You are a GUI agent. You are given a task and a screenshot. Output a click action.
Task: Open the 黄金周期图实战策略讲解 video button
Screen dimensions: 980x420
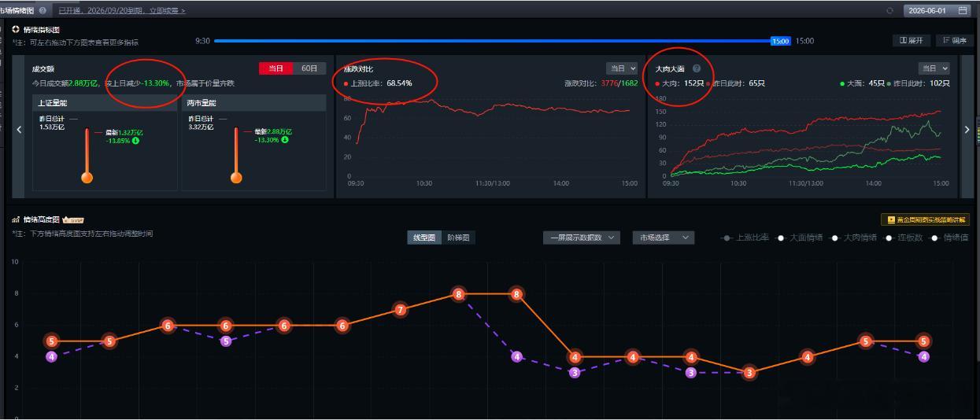[x=925, y=220]
